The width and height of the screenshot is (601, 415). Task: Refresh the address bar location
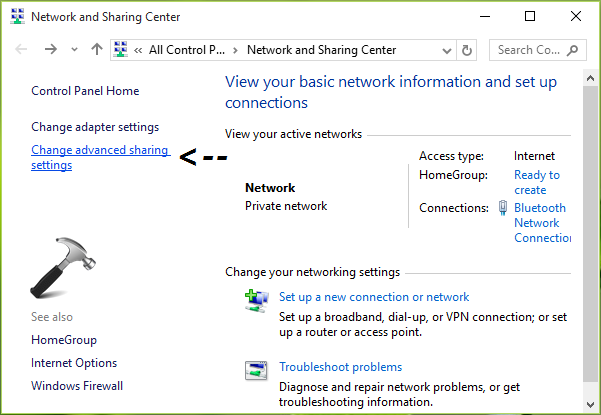[467, 49]
